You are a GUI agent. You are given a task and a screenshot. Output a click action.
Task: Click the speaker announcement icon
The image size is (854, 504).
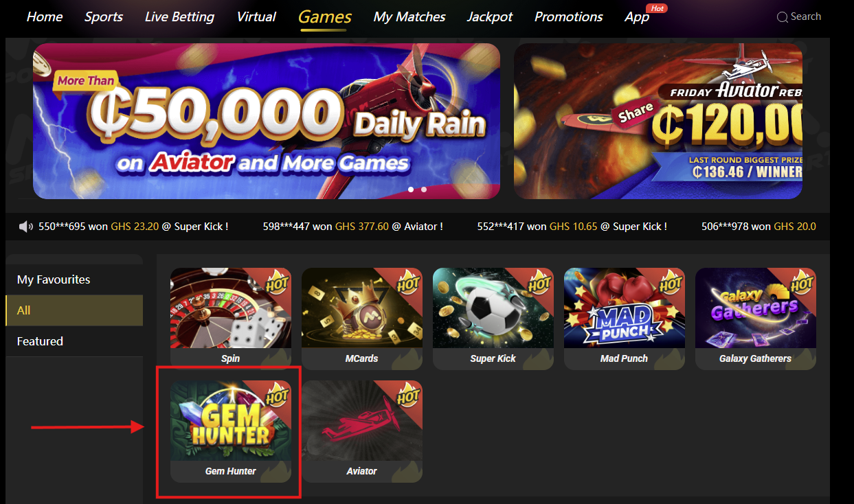click(x=26, y=227)
